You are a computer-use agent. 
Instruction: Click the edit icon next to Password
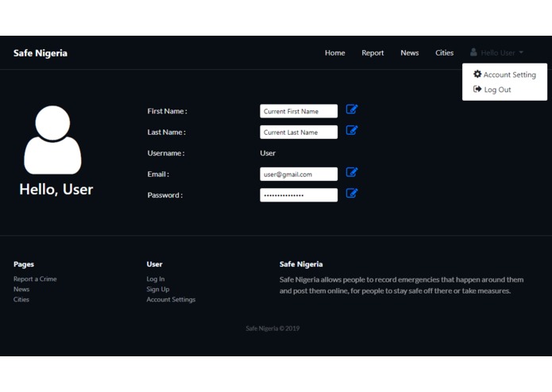coord(352,193)
